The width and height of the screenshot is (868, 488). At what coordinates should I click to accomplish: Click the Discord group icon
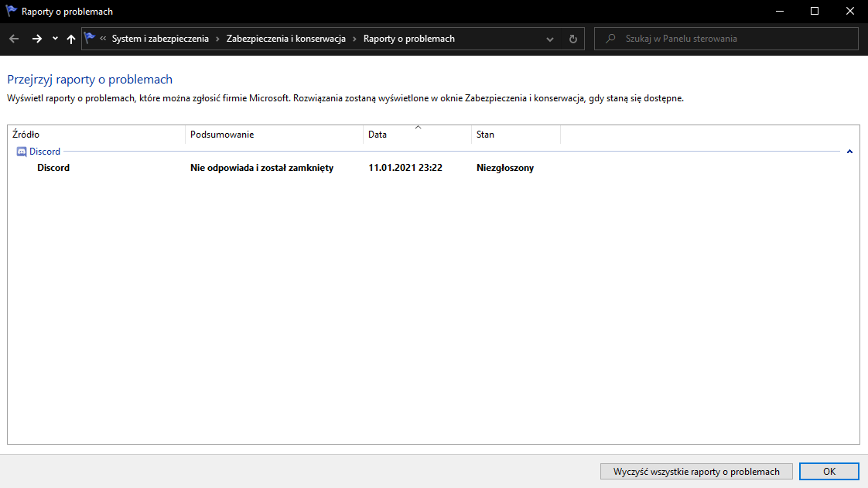22,152
